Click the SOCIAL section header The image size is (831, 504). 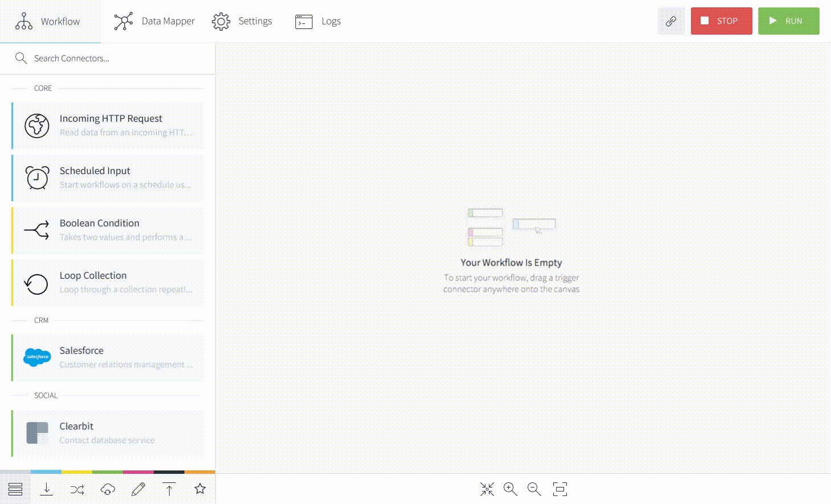46,395
